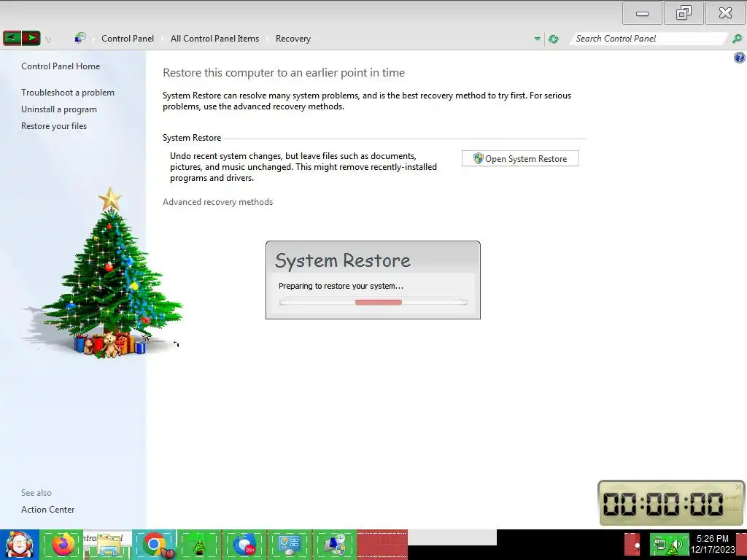This screenshot has width=747, height=560.
Task: Focus the Search Control Panel field
Action: 649,39
